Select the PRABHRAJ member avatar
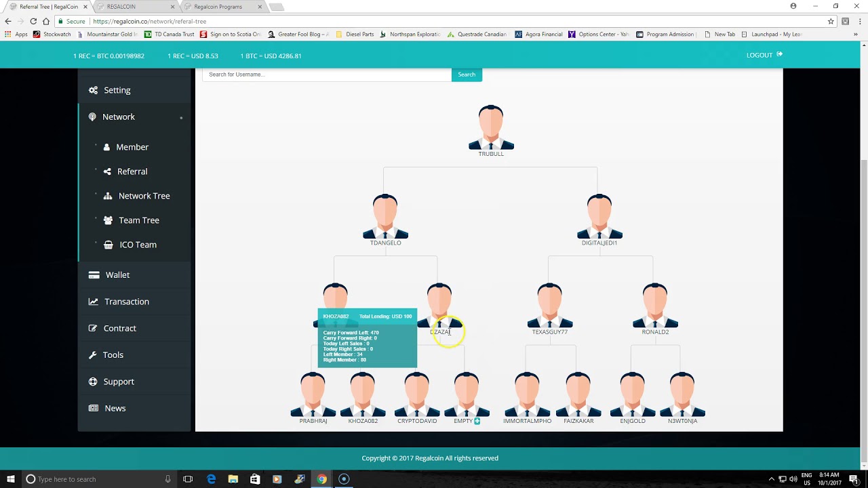 tap(313, 394)
